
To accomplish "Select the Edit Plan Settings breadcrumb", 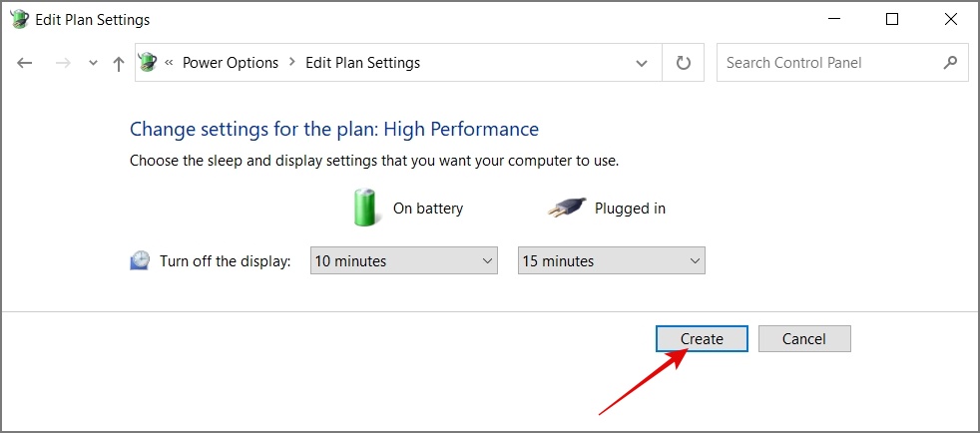I will coord(362,63).
